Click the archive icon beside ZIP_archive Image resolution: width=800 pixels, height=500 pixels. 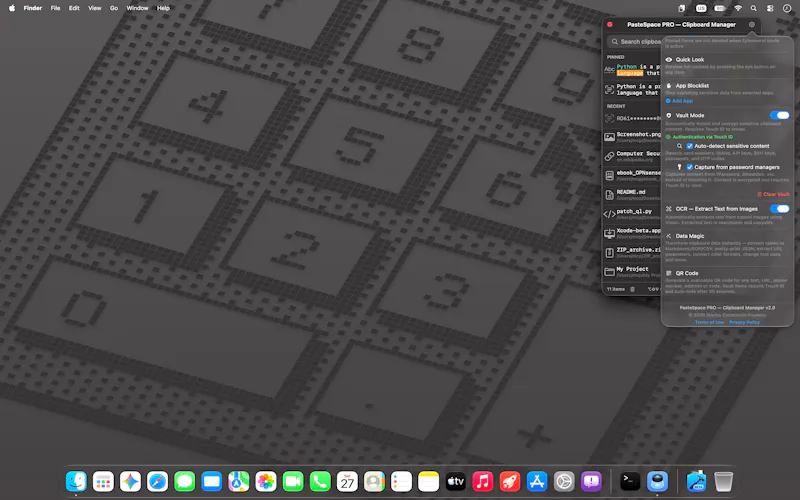pos(609,253)
